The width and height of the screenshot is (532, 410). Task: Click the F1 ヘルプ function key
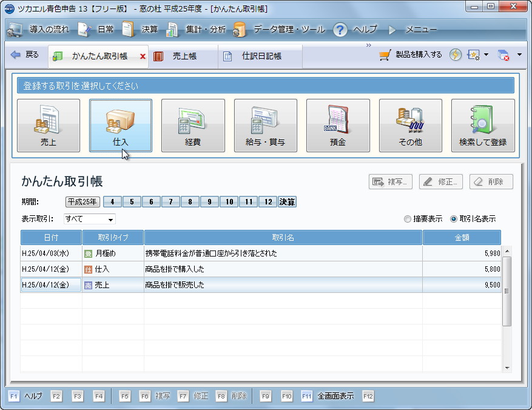pyautogui.click(x=25, y=396)
